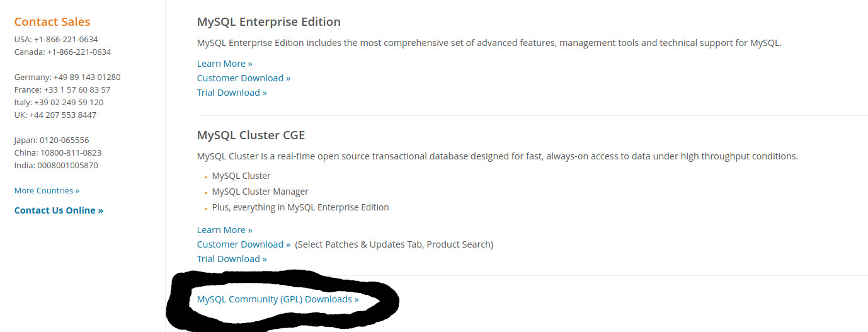Click Learn More under MySQL Cluster CGE
Image resolution: width=868 pixels, height=332 pixels.
[x=224, y=230]
